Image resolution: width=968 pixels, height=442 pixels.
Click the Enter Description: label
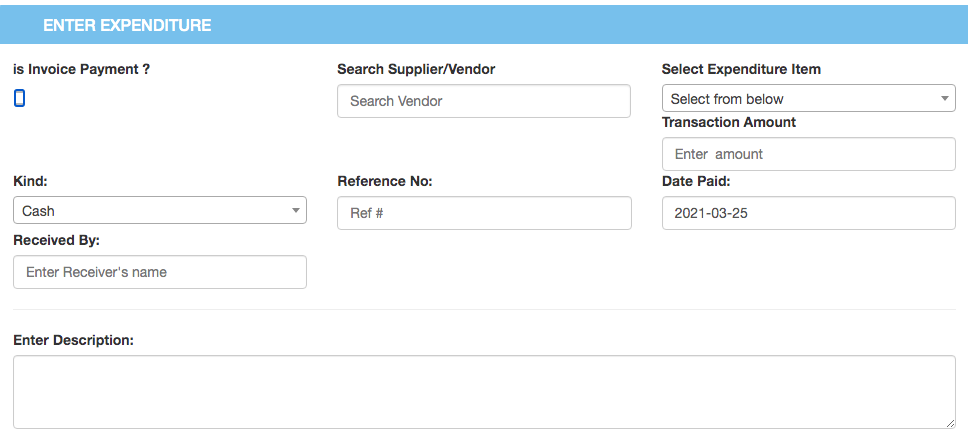pos(73,340)
